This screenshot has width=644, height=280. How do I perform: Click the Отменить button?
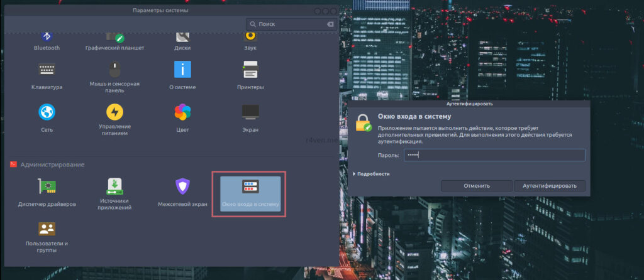(x=476, y=186)
